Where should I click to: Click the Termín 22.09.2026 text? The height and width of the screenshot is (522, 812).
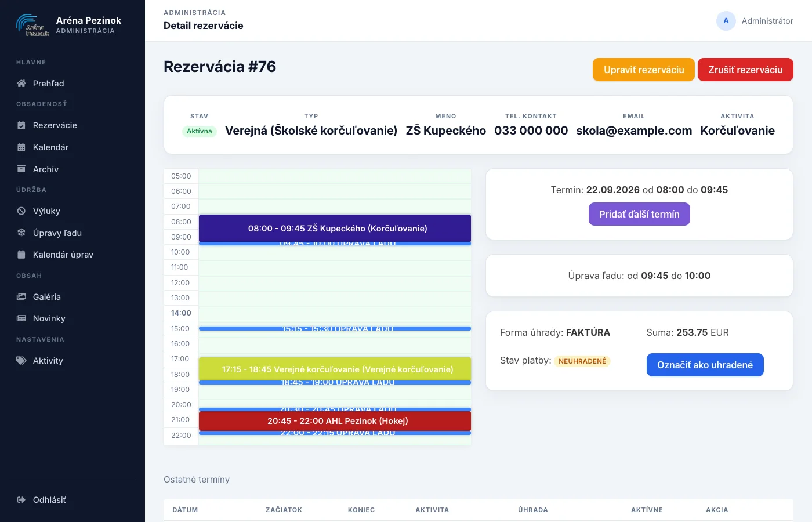coord(639,190)
